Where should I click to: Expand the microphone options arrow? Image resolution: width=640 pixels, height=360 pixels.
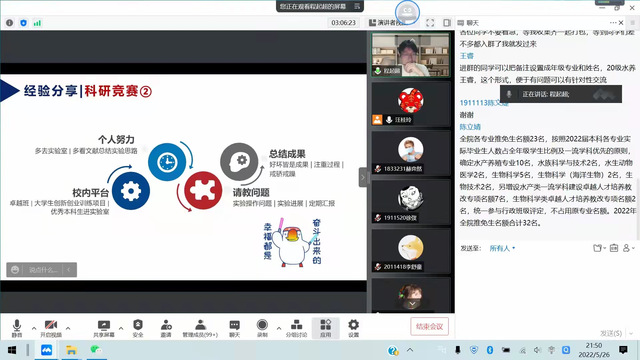pyautogui.click(x=34, y=328)
